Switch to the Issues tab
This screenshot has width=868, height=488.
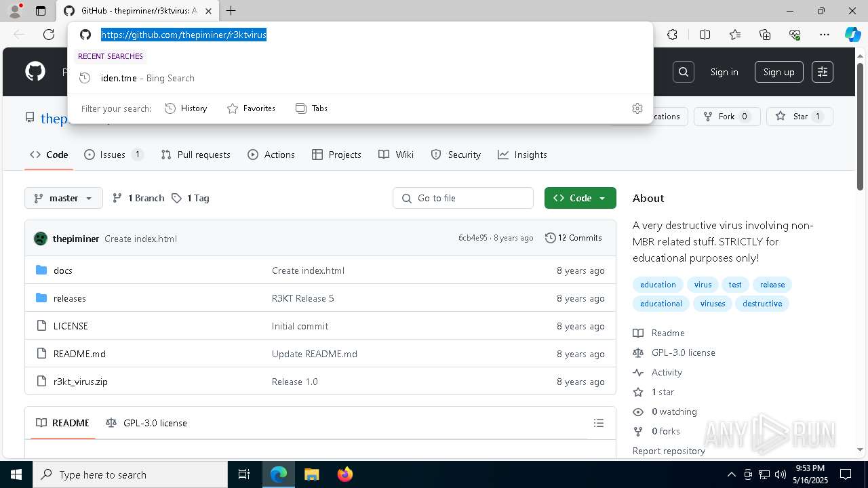point(113,155)
